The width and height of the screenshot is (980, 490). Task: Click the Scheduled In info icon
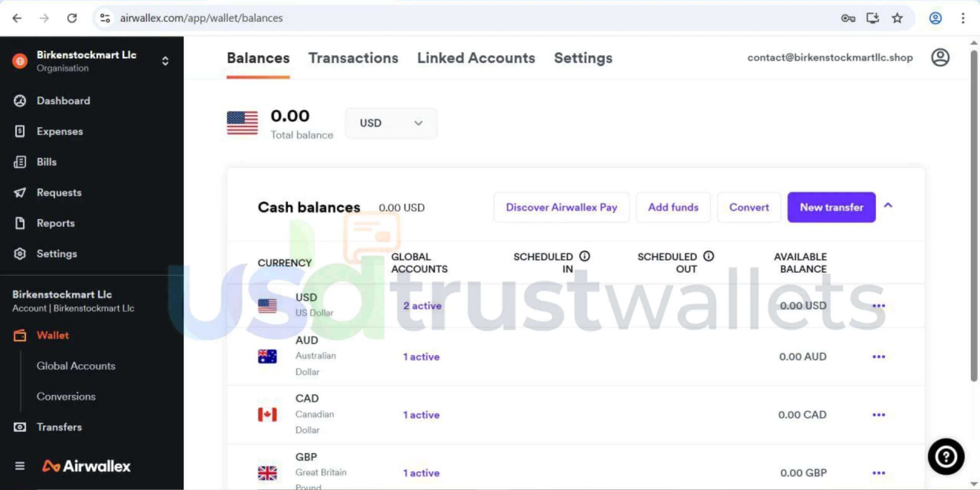click(x=585, y=256)
